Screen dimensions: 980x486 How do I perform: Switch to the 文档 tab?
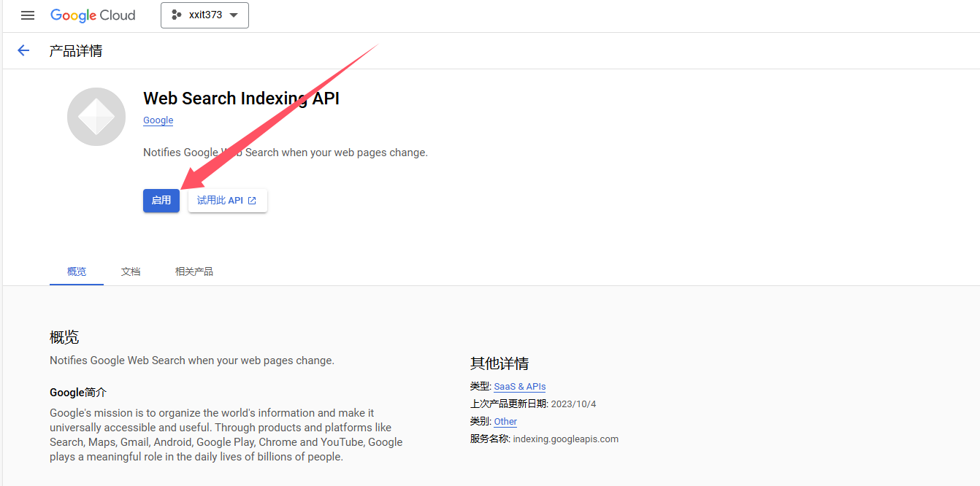pyautogui.click(x=131, y=271)
